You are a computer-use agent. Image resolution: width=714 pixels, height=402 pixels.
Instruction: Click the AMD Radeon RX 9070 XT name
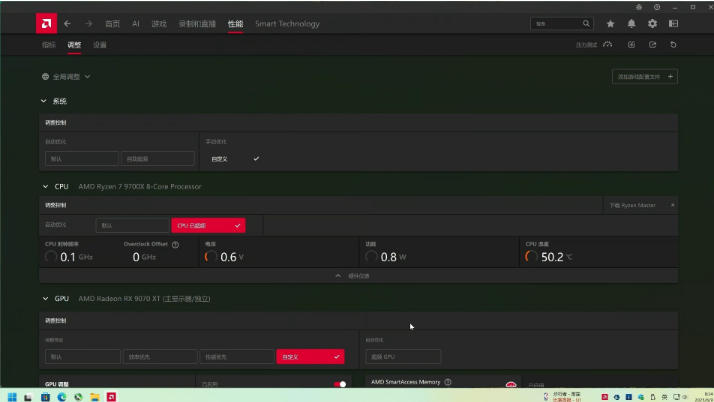click(144, 299)
